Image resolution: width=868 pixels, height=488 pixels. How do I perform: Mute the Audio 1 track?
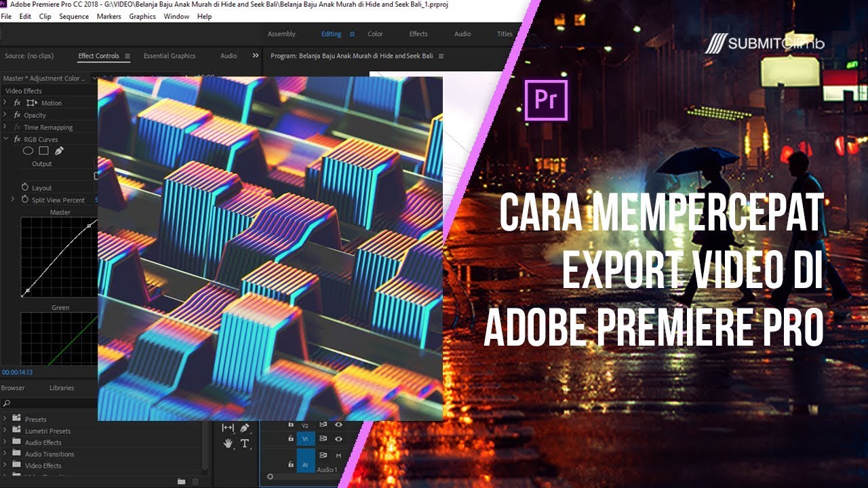coord(338,455)
